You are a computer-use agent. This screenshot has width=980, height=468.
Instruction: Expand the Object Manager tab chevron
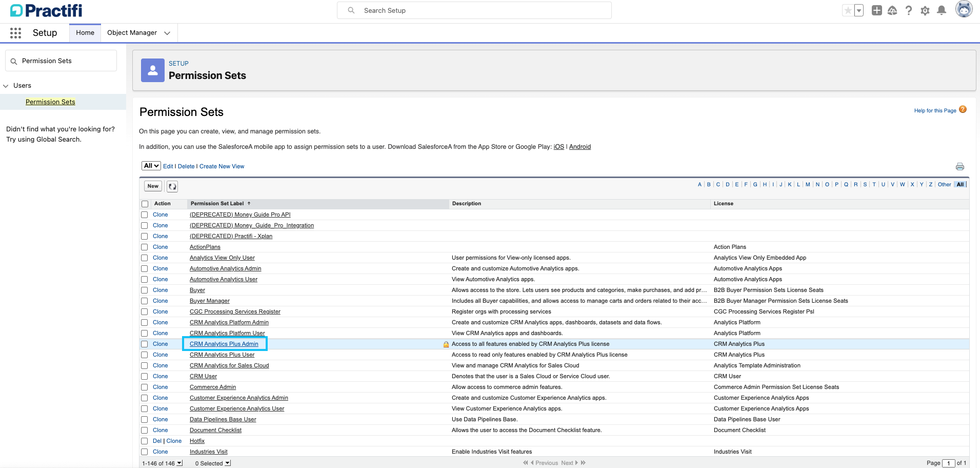(167, 33)
